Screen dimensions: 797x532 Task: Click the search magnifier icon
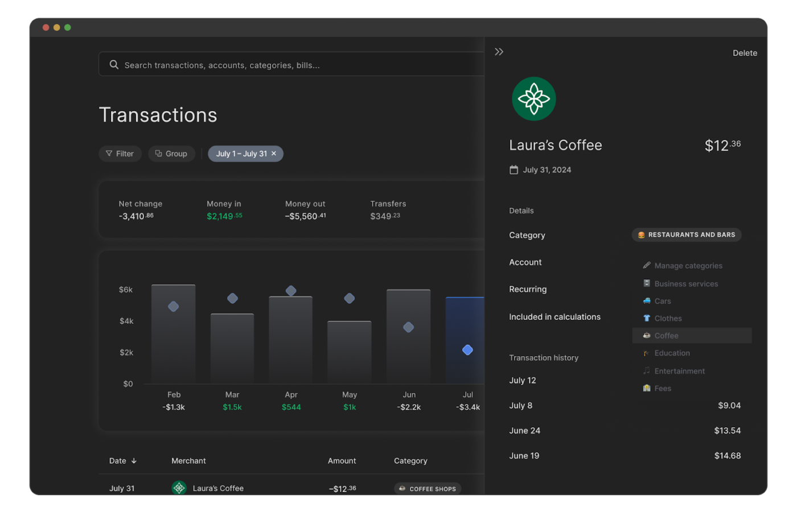(114, 65)
